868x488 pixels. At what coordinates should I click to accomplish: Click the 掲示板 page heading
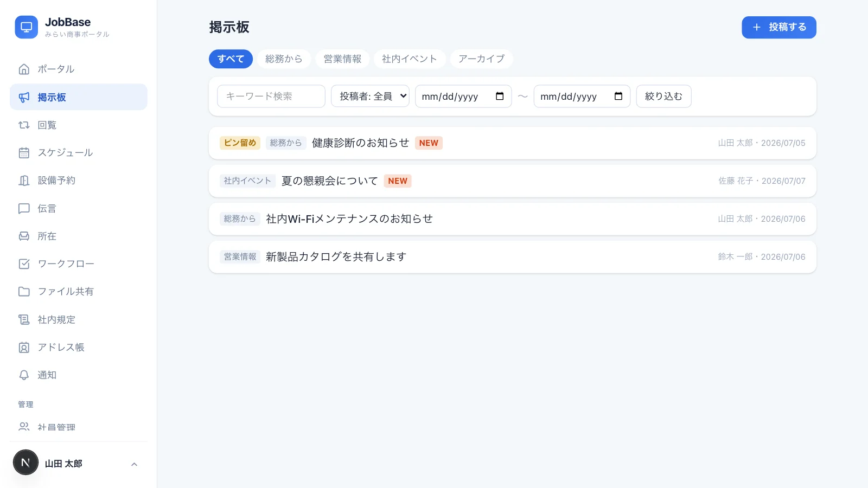[229, 27]
